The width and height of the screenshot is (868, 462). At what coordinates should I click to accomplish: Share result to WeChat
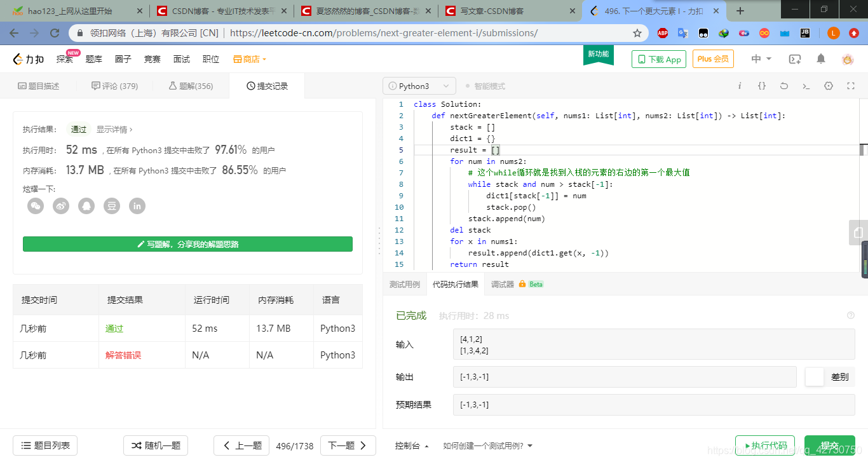[x=36, y=206]
